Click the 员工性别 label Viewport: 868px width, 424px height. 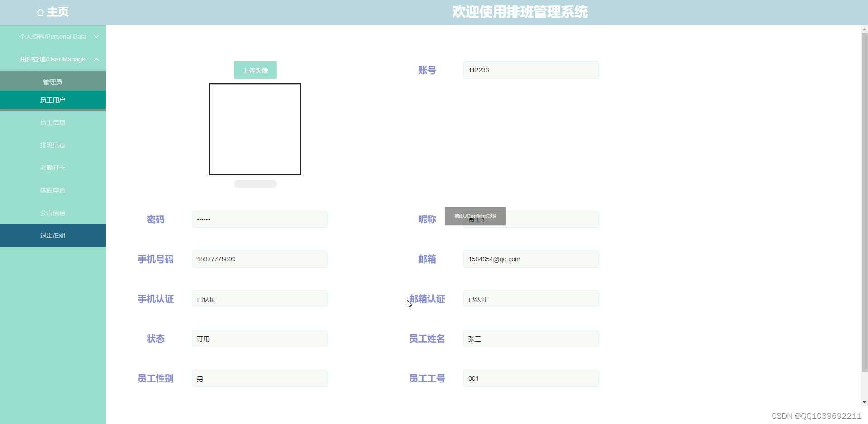[156, 378]
